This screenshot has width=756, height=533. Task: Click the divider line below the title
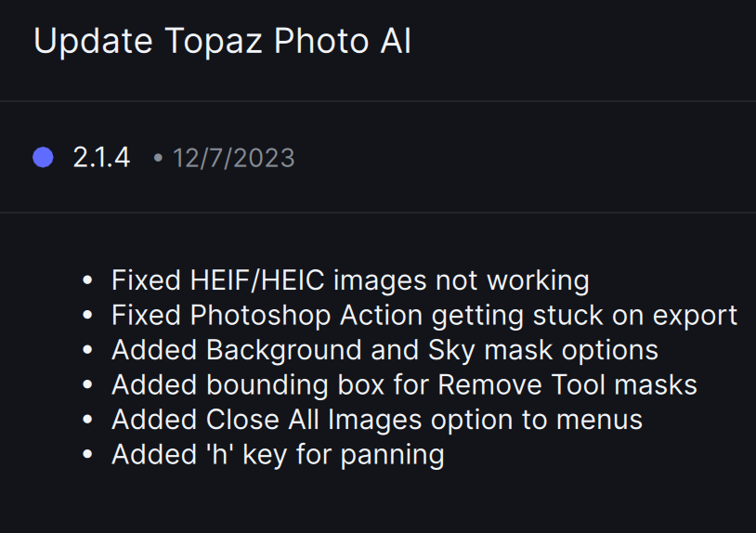tap(378, 100)
